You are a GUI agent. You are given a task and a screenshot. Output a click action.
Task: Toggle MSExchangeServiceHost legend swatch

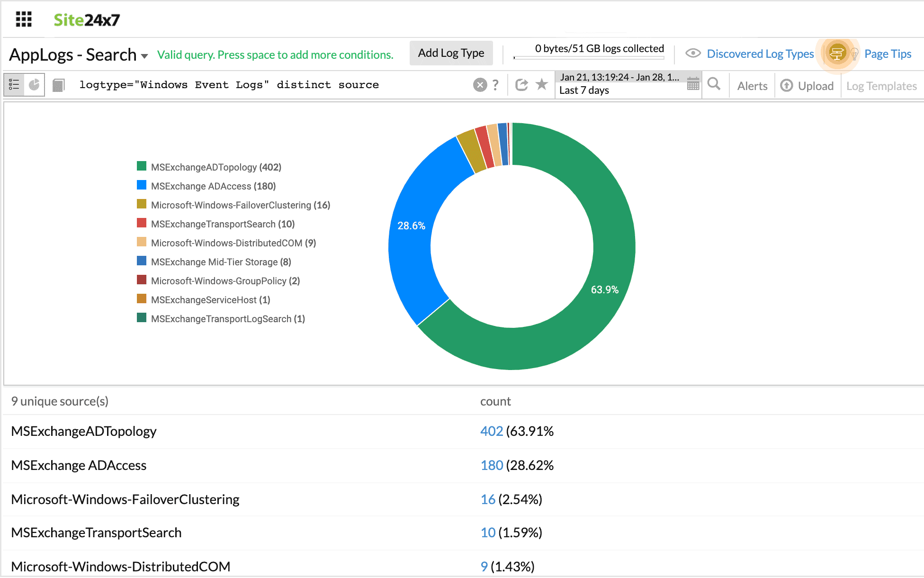pos(142,298)
